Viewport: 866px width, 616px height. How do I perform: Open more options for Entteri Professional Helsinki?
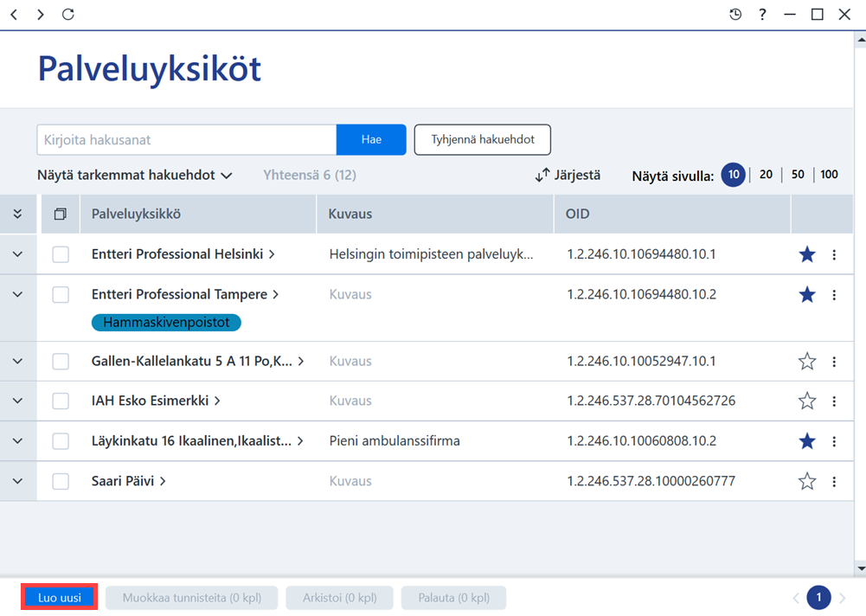point(834,254)
